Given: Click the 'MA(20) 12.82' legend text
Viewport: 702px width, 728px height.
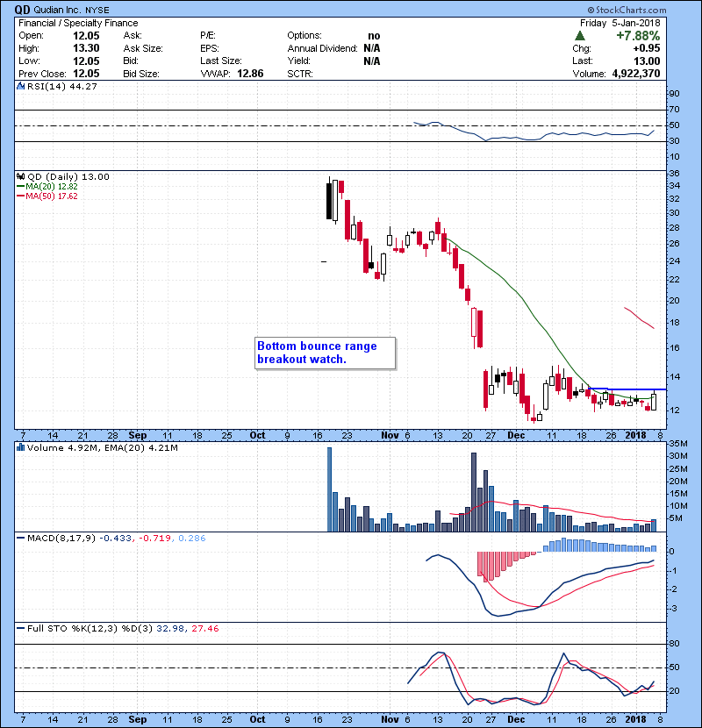Looking at the screenshot, I should pos(52,186).
